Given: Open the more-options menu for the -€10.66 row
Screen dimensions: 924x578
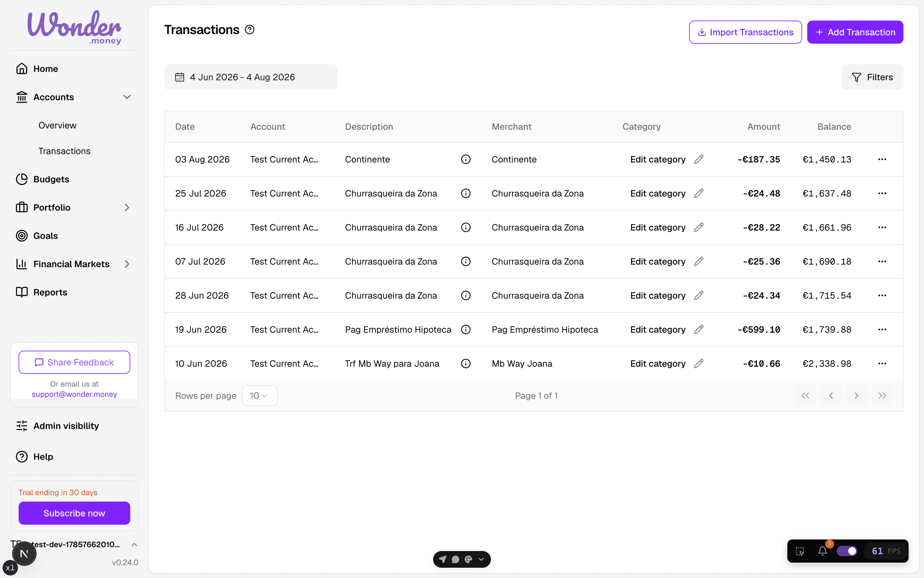Looking at the screenshot, I should [x=882, y=363].
